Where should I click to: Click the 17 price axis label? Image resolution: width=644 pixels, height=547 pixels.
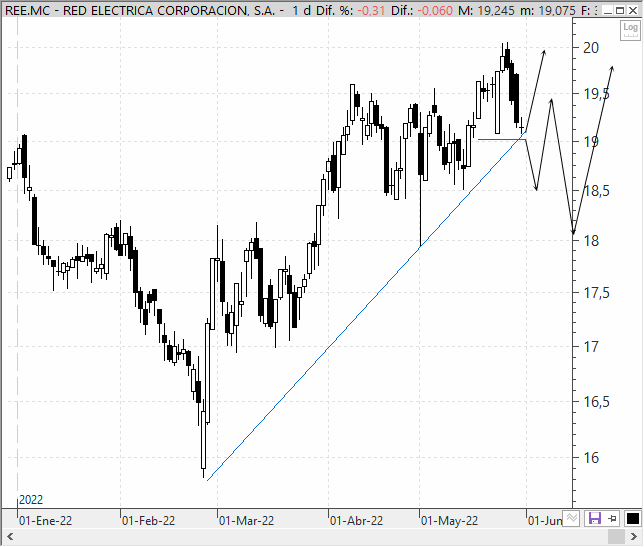591,347
